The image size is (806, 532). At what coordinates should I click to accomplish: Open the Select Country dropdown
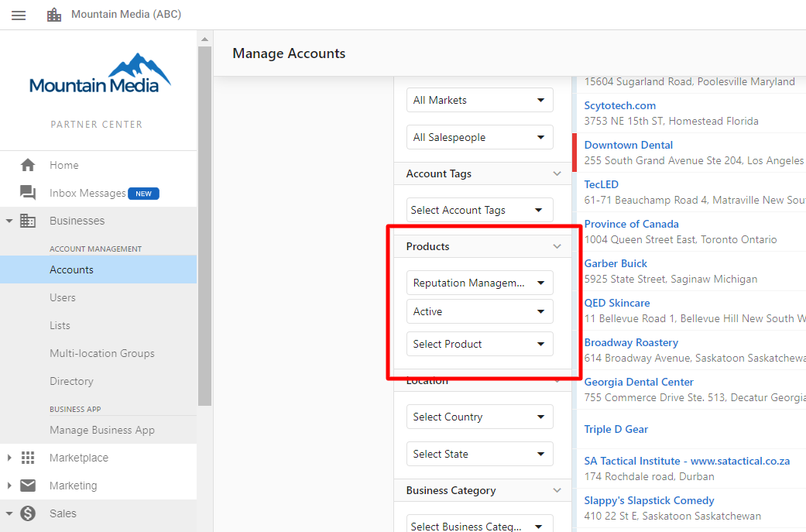479,417
